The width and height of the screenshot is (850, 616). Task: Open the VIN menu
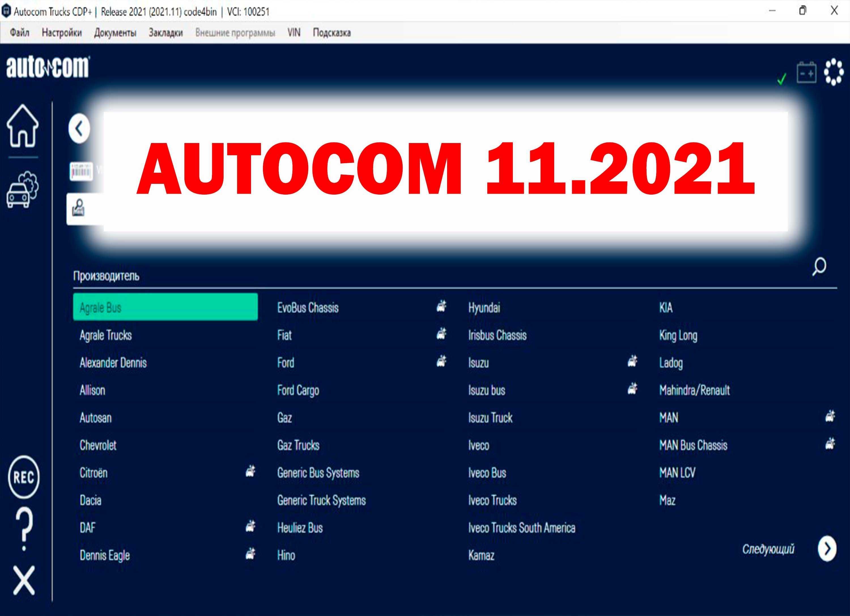point(294,33)
